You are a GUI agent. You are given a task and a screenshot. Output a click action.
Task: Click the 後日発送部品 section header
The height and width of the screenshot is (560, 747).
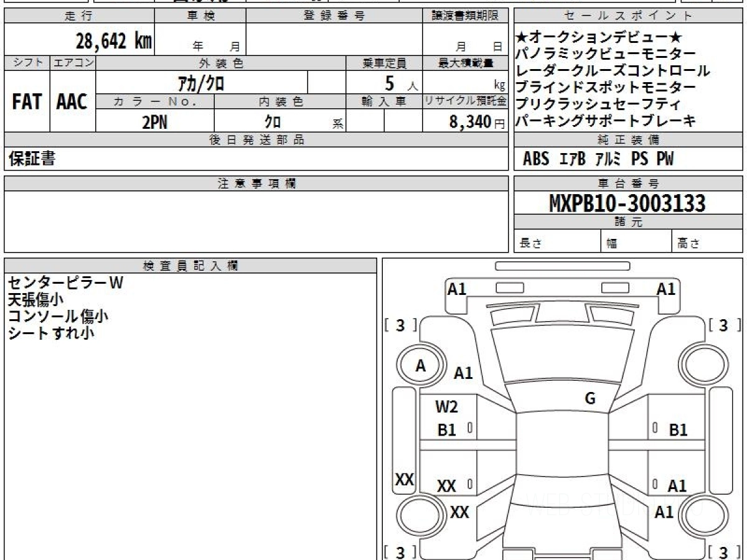[x=256, y=140]
